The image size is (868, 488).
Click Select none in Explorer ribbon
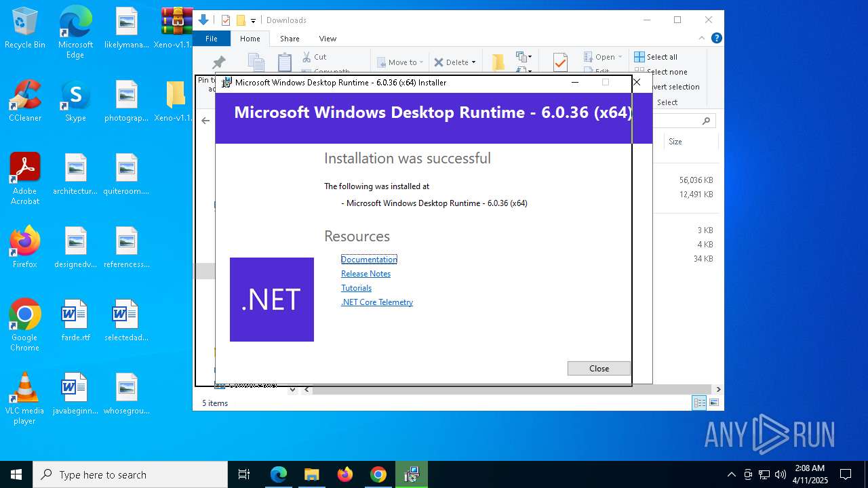661,72
